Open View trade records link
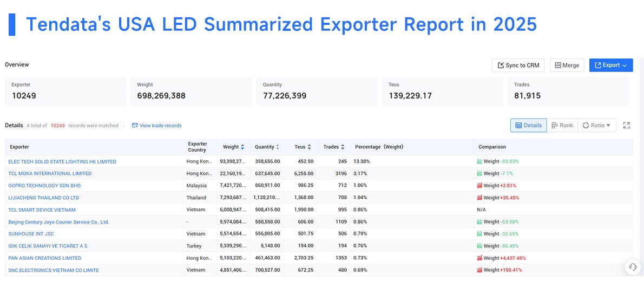Screen dimensions: 644x307 156,126
